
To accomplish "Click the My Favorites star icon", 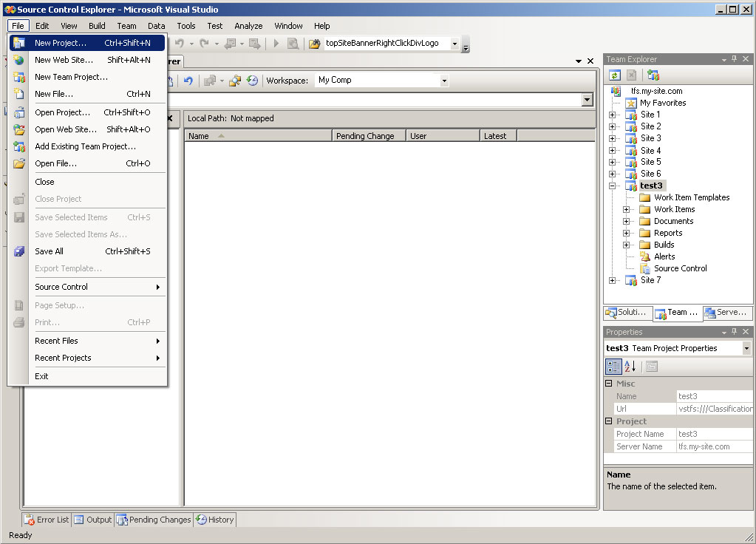I will [x=631, y=103].
